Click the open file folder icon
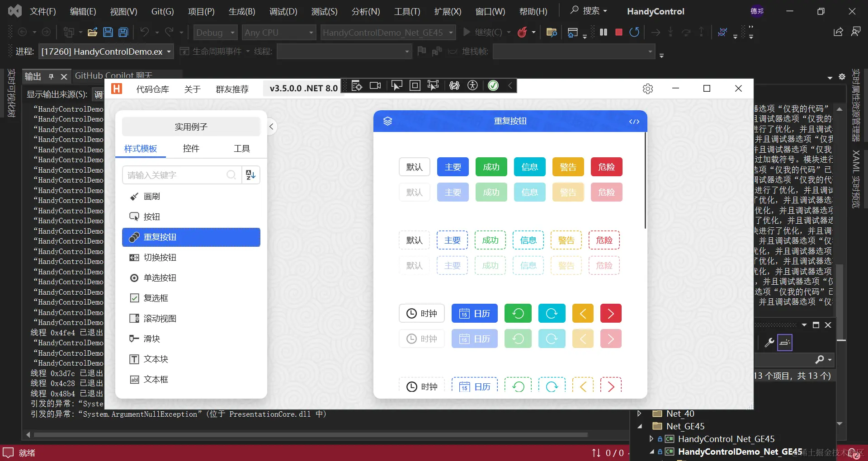Viewport: 868px width, 461px height. tap(93, 32)
